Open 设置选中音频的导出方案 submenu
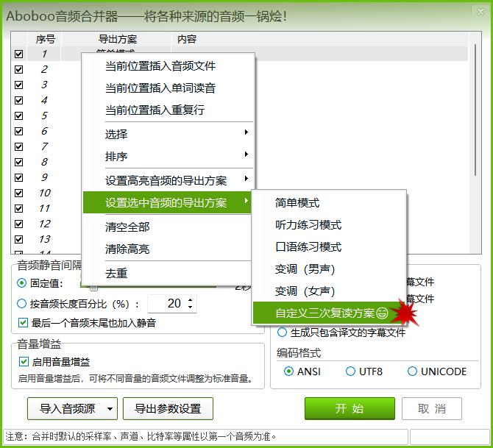 pos(167,202)
